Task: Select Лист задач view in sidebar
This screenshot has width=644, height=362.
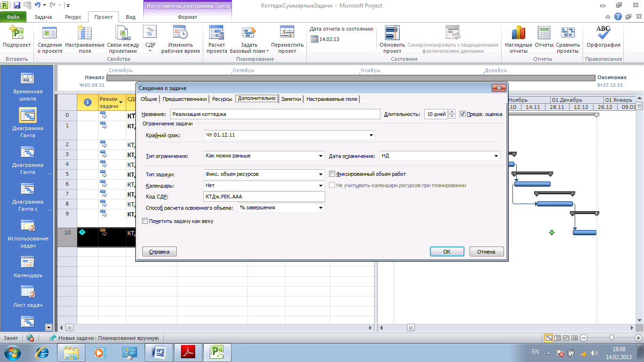Action: pyautogui.click(x=28, y=297)
